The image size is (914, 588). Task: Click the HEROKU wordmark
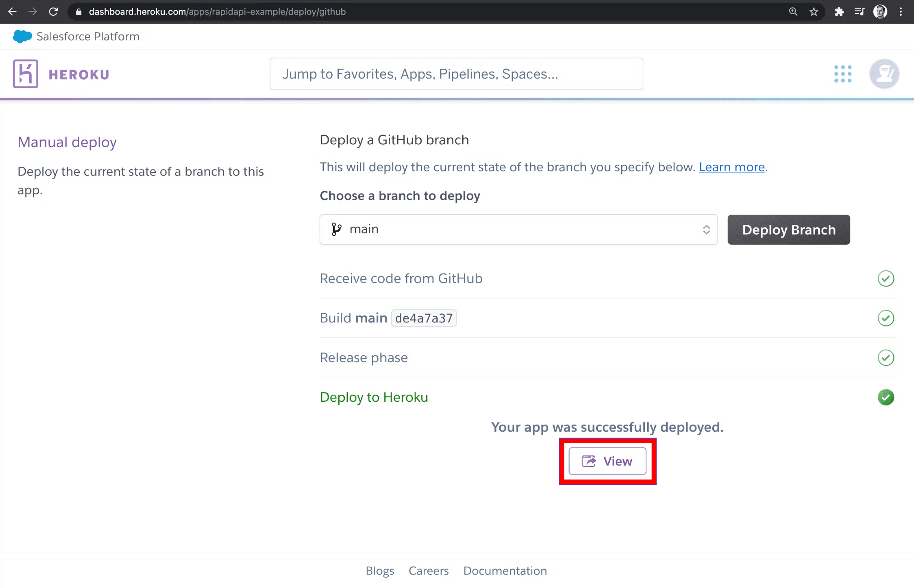pos(79,74)
